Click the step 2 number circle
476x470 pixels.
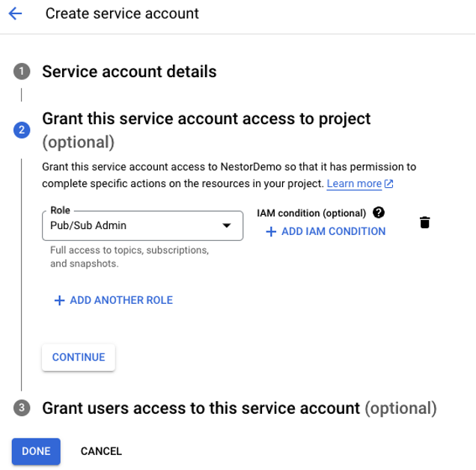point(22,130)
